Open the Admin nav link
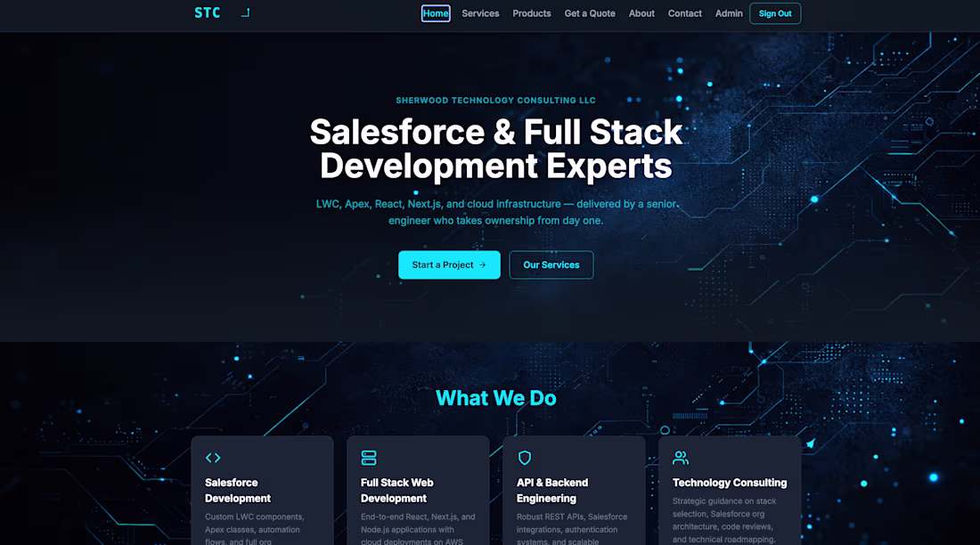Viewport: 980px width, 545px height. click(729, 13)
